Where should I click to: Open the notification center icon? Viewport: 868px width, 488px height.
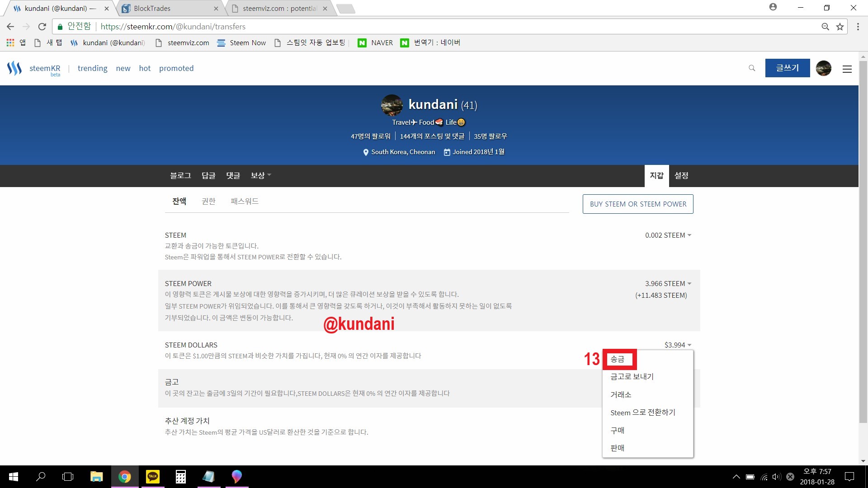pyautogui.click(x=849, y=477)
